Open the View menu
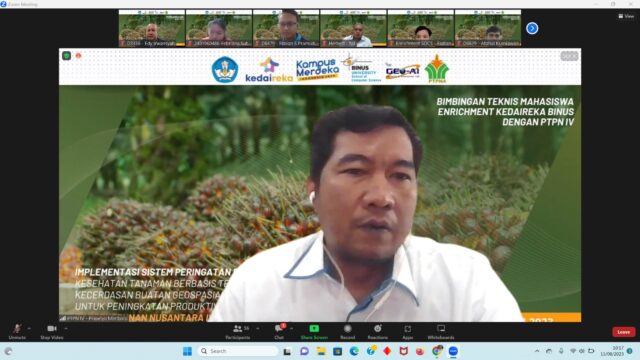 point(626,16)
